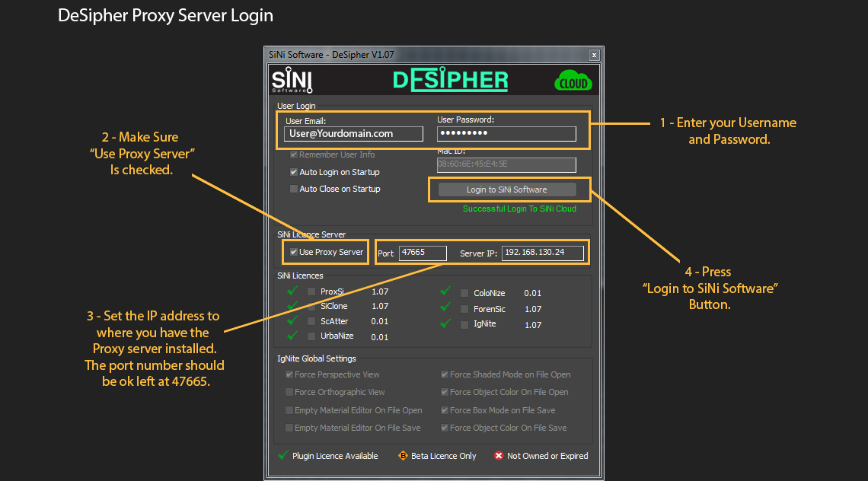Tick the IgNite licence checkbox
The height and width of the screenshot is (481, 868).
[464, 324]
